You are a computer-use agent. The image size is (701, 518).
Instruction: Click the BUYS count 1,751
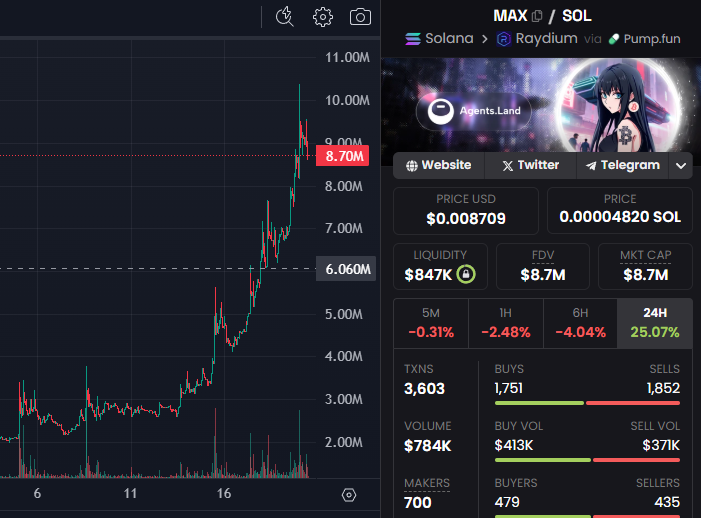pos(509,388)
